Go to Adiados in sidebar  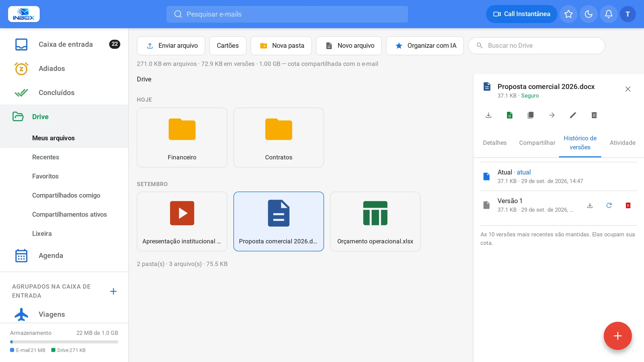click(x=64, y=68)
